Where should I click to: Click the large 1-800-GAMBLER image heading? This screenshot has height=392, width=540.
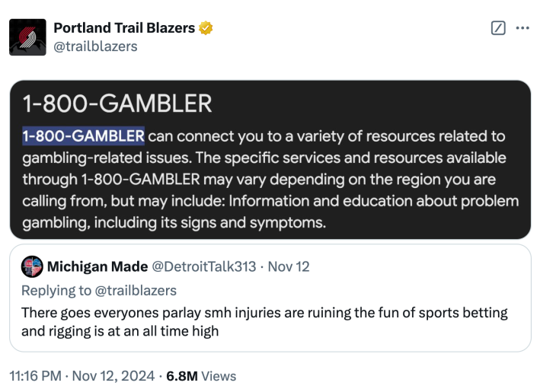[117, 104]
